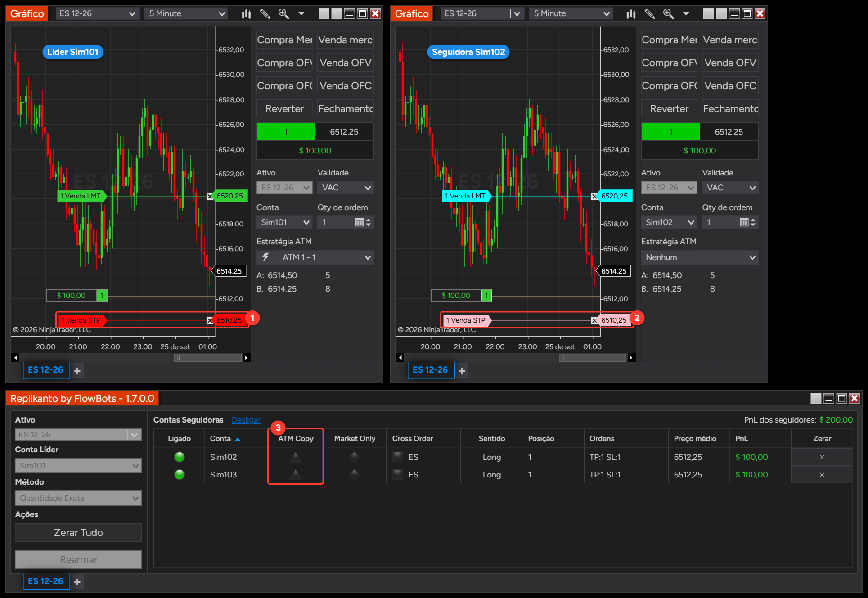Open Estratégia ATM dropdown showing ATM 1 - 1

coord(315,257)
